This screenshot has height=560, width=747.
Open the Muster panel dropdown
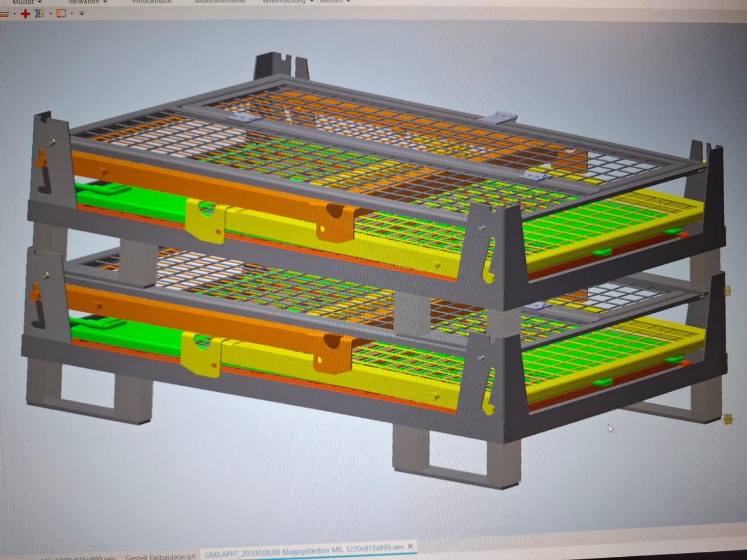click(26, 2)
